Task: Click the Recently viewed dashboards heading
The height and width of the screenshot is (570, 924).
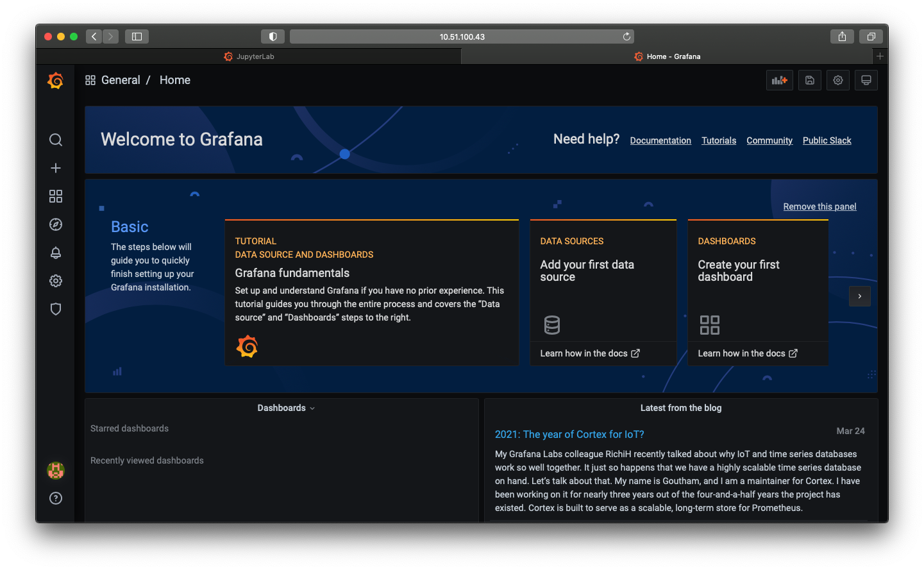Action: pos(147,460)
